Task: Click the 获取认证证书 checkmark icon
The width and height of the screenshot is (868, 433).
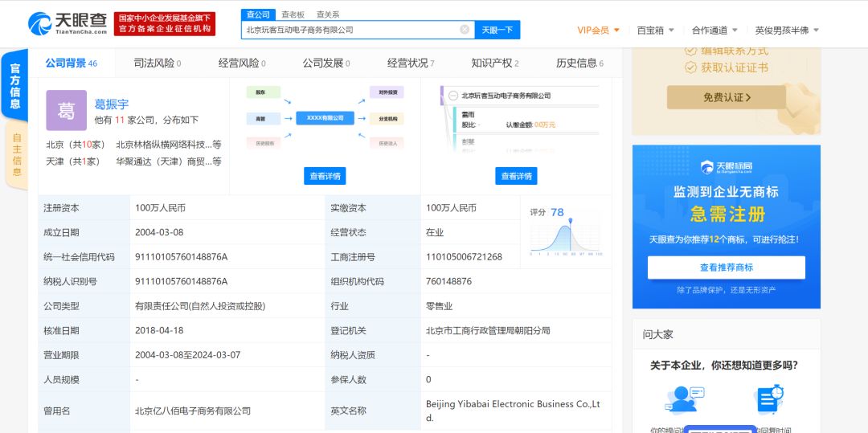Action: click(690, 67)
